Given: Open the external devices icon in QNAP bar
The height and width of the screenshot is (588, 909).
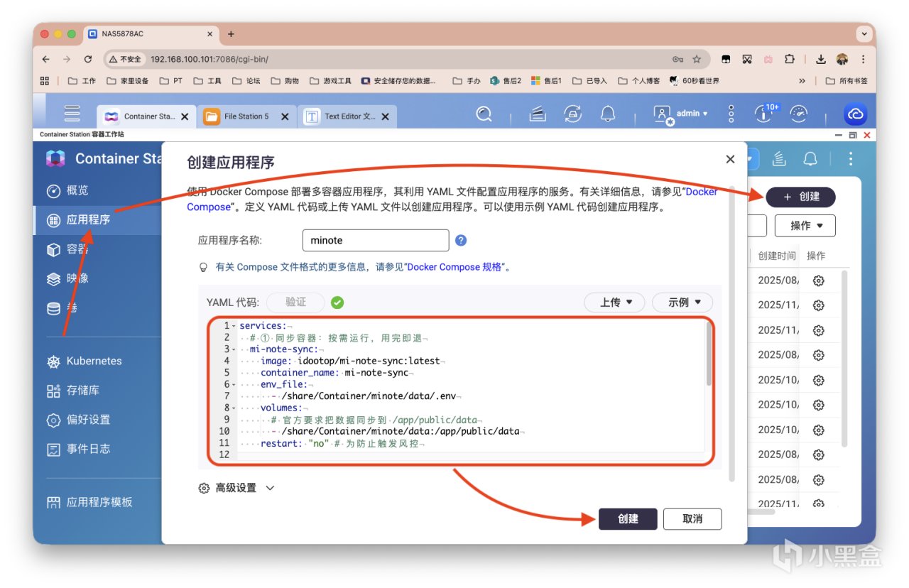Looking at the screenshot, I should tap(572, 114).
